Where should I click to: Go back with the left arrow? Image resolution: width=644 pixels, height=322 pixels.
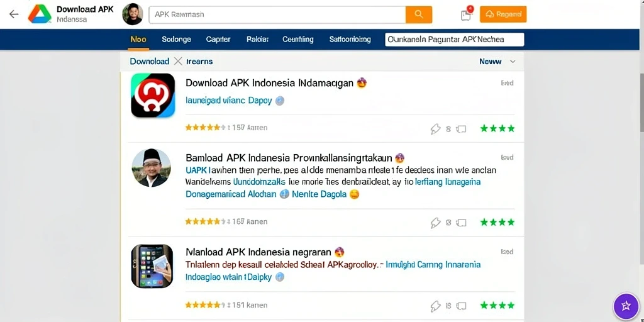pos(14,14)
